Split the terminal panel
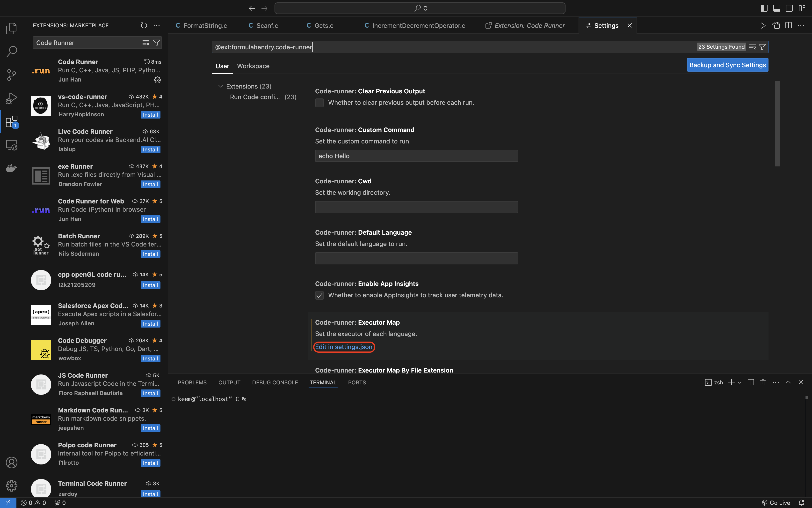 click(x=751, y=382)
